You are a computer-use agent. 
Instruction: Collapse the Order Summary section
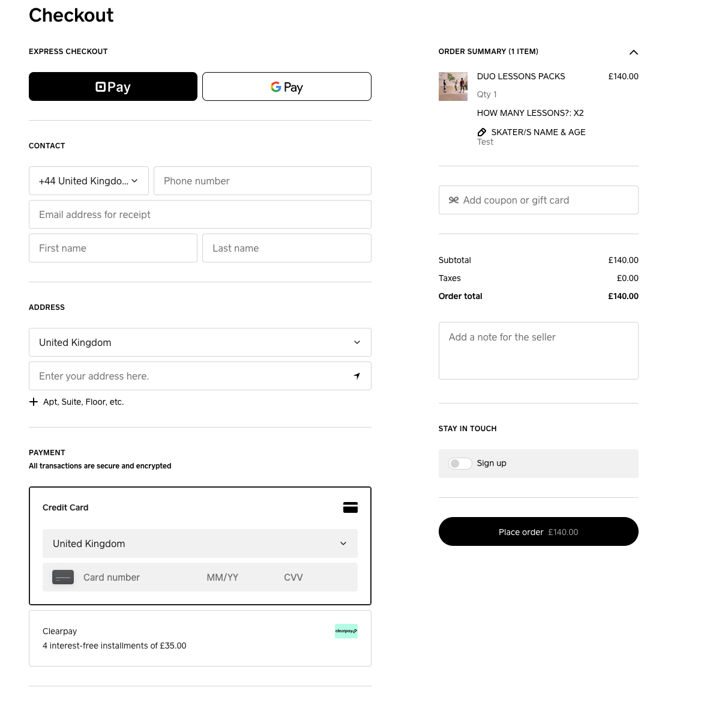coord(633,52)
